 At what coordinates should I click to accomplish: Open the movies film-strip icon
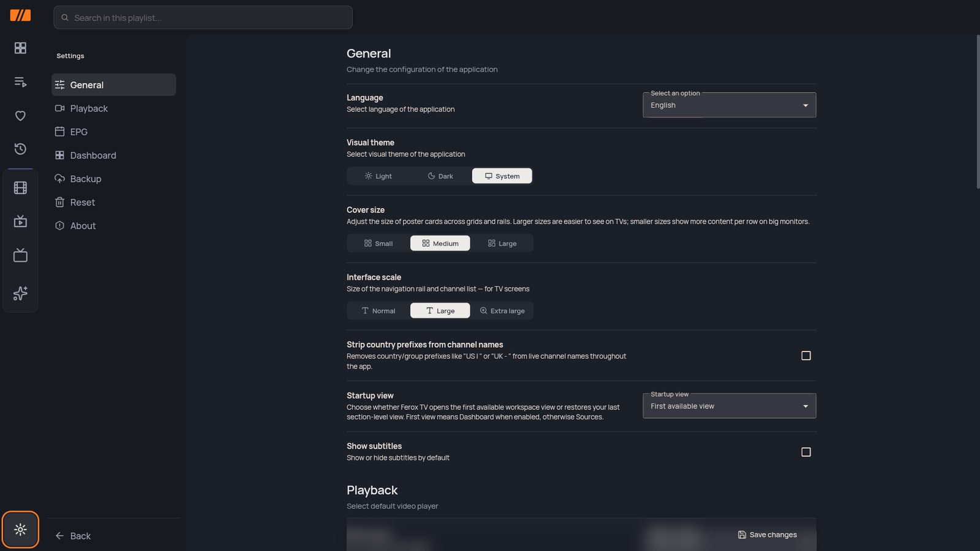tap(20, 188)
